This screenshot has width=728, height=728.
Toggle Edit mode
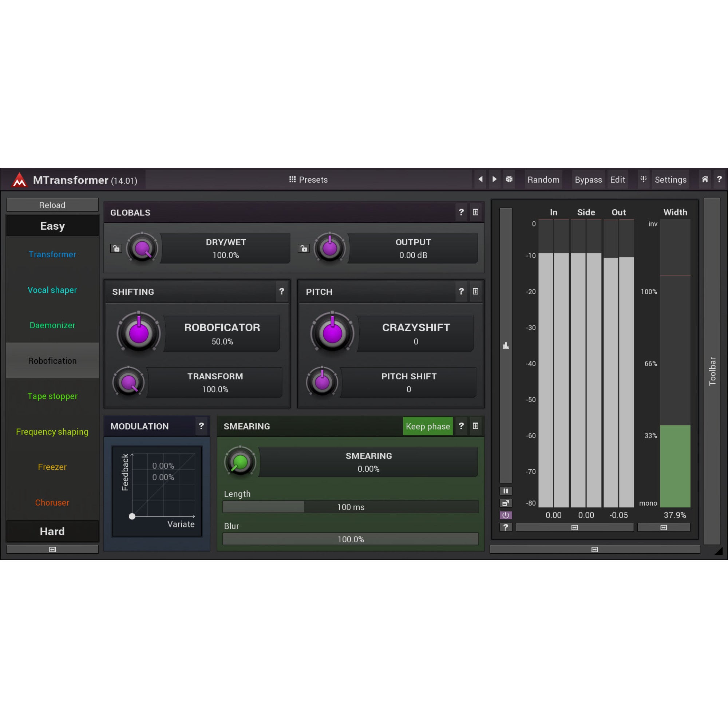618,180
